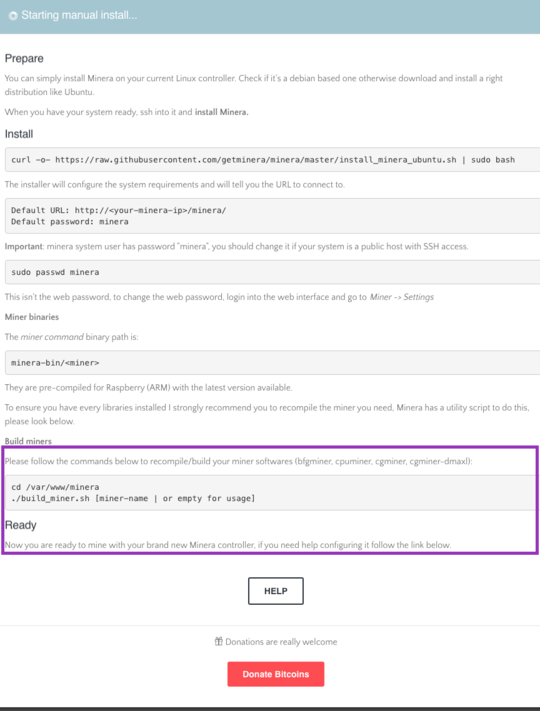Screen dimensions: 540x711
Task: Select the sudo passwd minera command box
Action: (x=272, y=272)
